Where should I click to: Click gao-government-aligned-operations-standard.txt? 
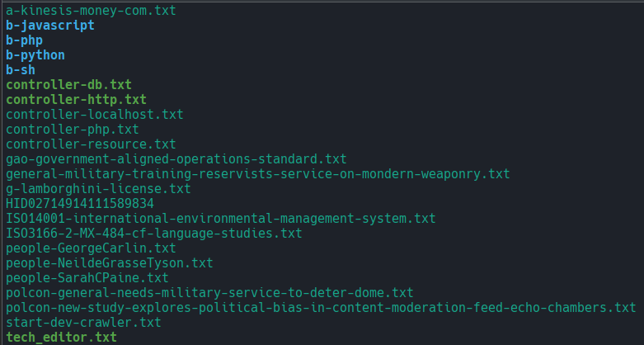click(176, 158)
